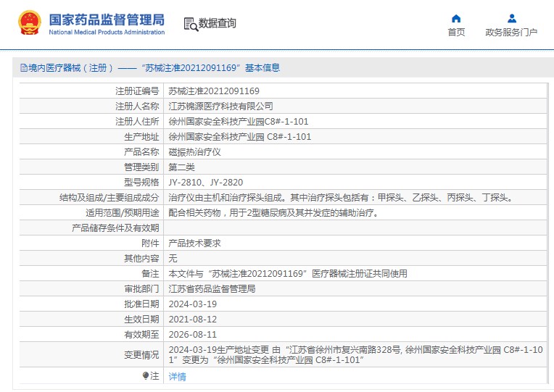
Task: Open the 详情 link
Action: point(177,377)
